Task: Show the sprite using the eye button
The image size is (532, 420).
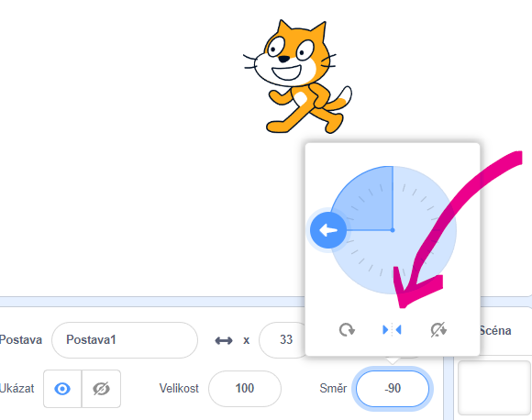Action: pyautogui.click(x=62, y=389)
